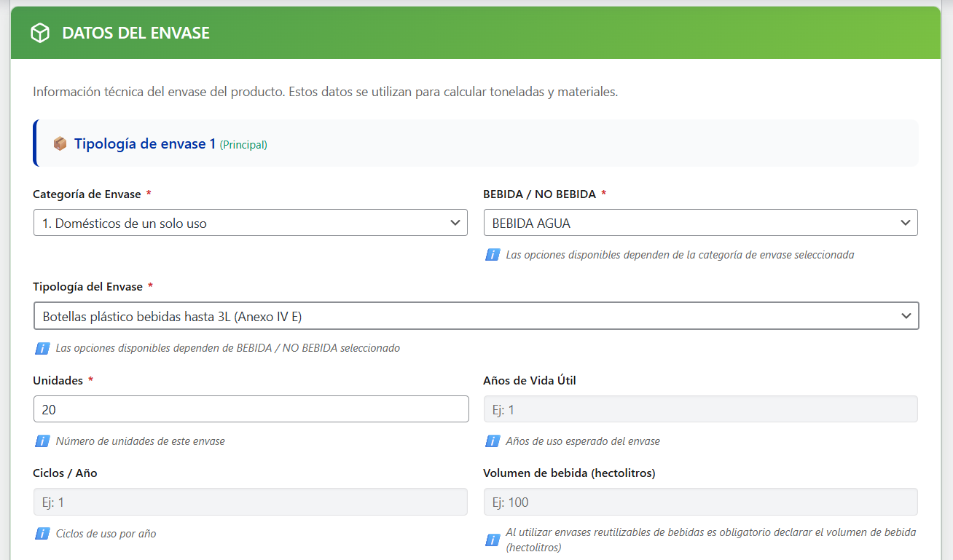Click the Tipología de envase 1 heading

[145, 144]
